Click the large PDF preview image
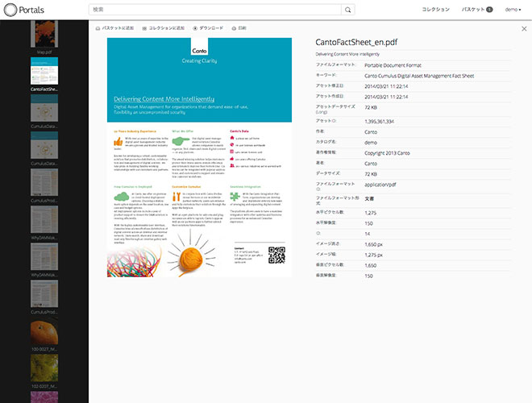Viewport: 532px width, 403px height. tap(200, 157)
